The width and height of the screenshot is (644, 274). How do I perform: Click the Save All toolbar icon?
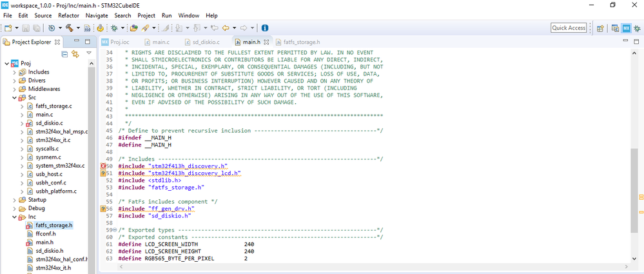[x=37, y=28]
